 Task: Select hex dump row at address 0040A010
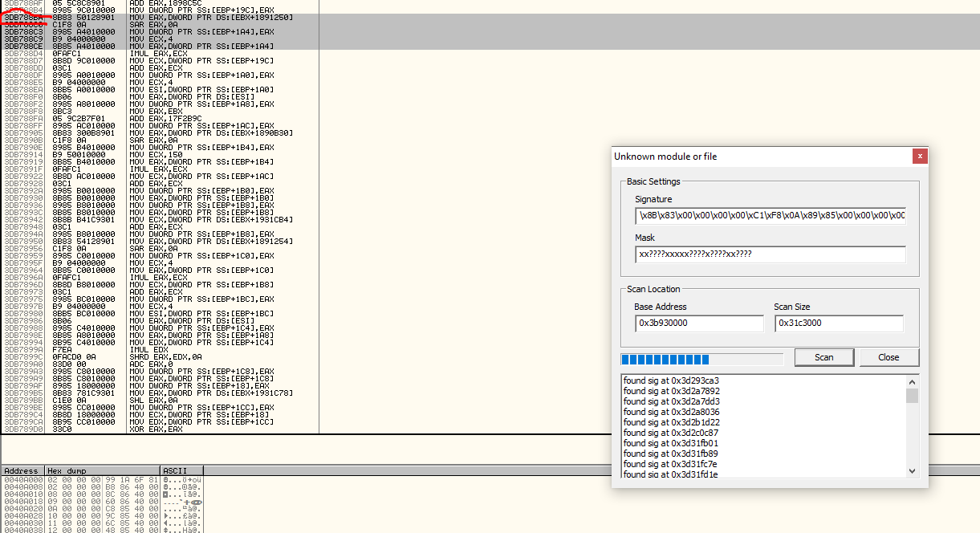102,493
